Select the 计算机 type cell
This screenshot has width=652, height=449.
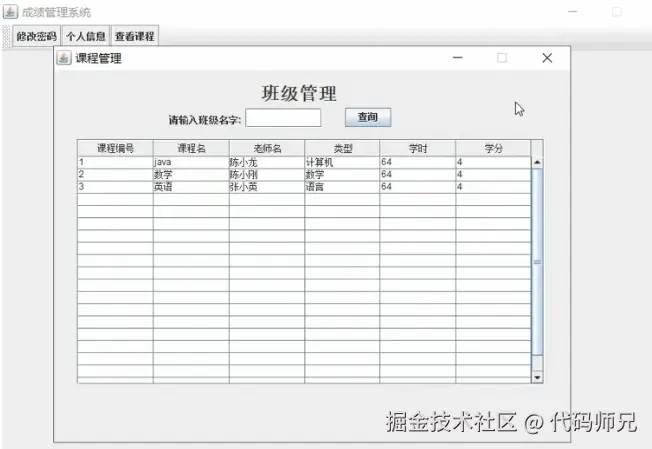[342, 162]
